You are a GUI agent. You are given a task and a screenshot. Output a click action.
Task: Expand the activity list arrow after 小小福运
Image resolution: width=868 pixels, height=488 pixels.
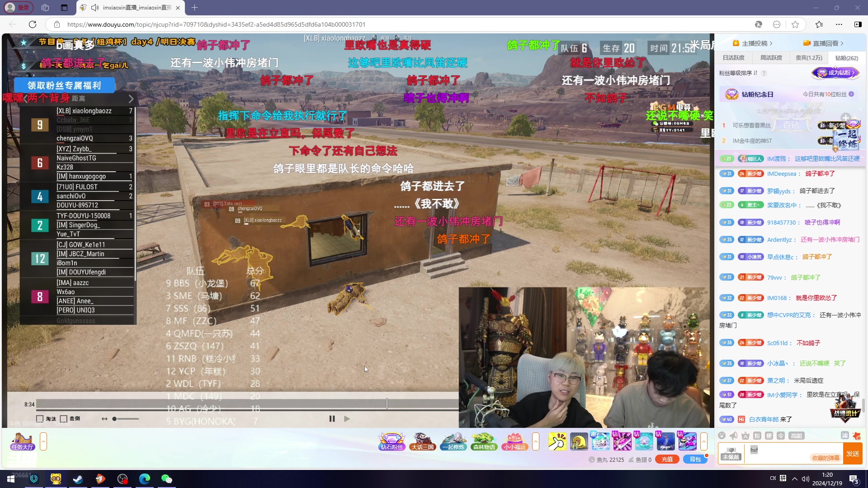(x=536, y=441)
